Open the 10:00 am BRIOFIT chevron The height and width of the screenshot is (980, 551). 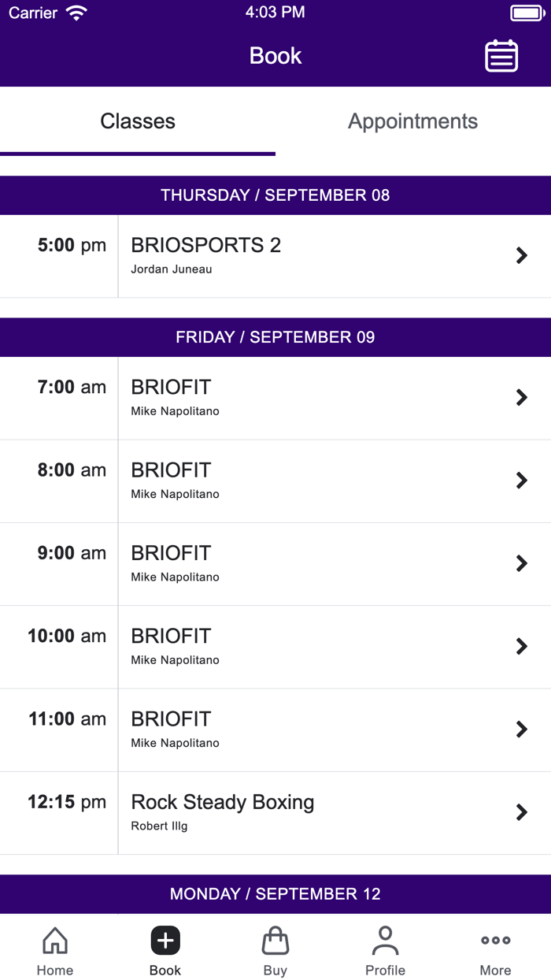(x=521, y=646)
